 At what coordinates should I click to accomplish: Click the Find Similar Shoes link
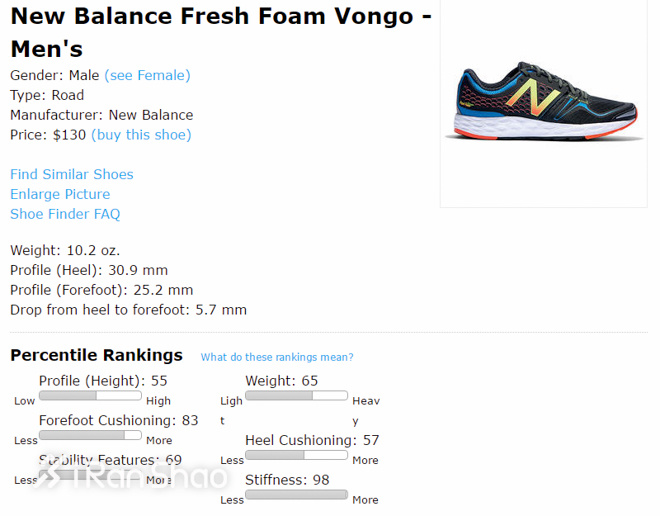(x=72, y=174)
